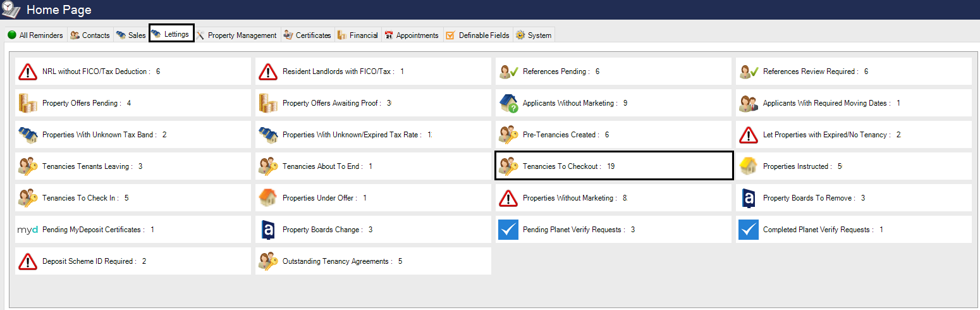980x310 pixels.
Task: Click the myd icon for Pending MyDeposit Certificates
Action: (x=28, y=230)
